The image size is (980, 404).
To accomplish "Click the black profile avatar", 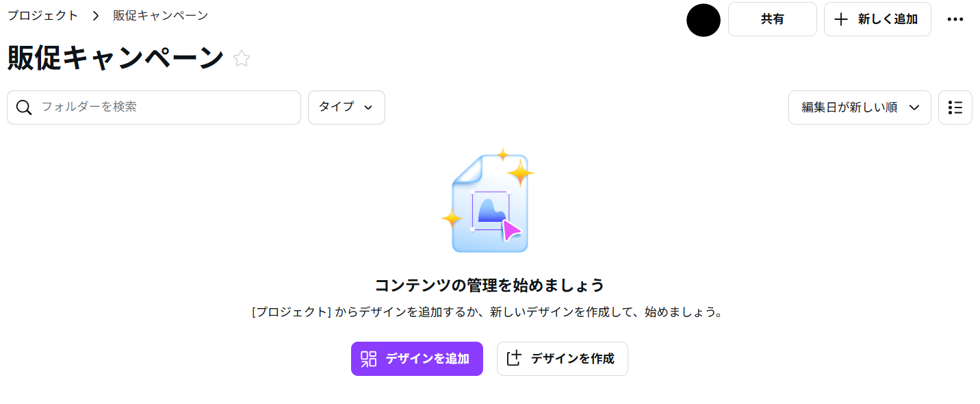I will pos(704,20).
